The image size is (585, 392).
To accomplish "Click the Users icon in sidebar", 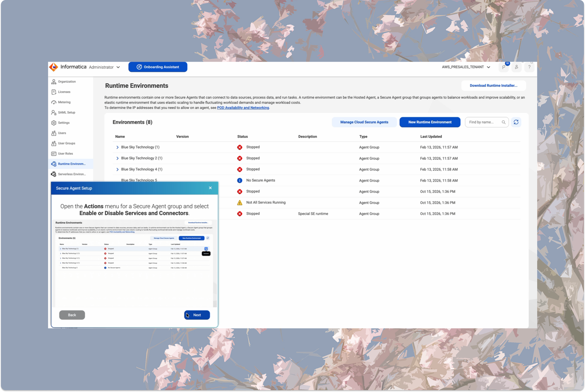I will (x=54, y=133).
